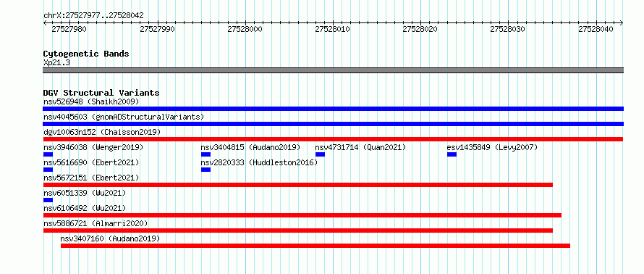Click ruler position 27528010
Image resolution: width=644 pixels, height=274 pixels.
332,29
